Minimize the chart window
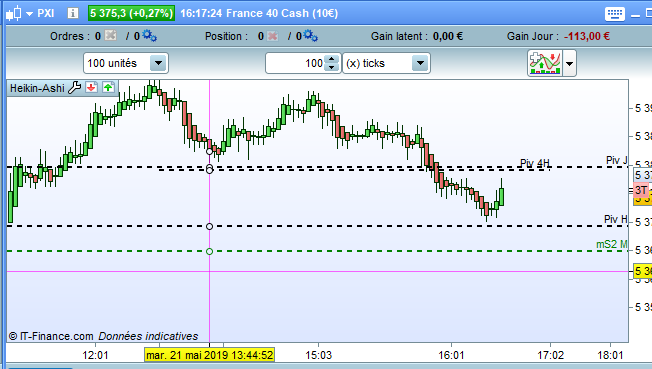652x369 pixels. 635,15
